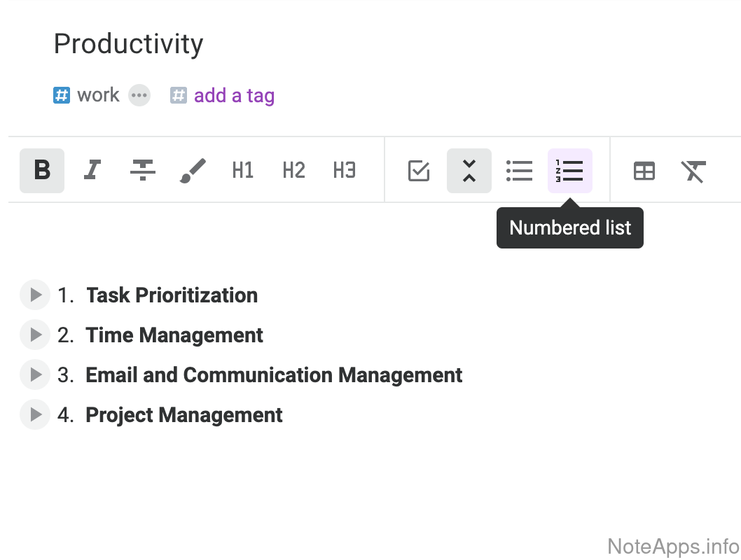The width and height of the screenshot is (741, 560).
Task: Select the highlight brush tool
Action: (193, 170)
